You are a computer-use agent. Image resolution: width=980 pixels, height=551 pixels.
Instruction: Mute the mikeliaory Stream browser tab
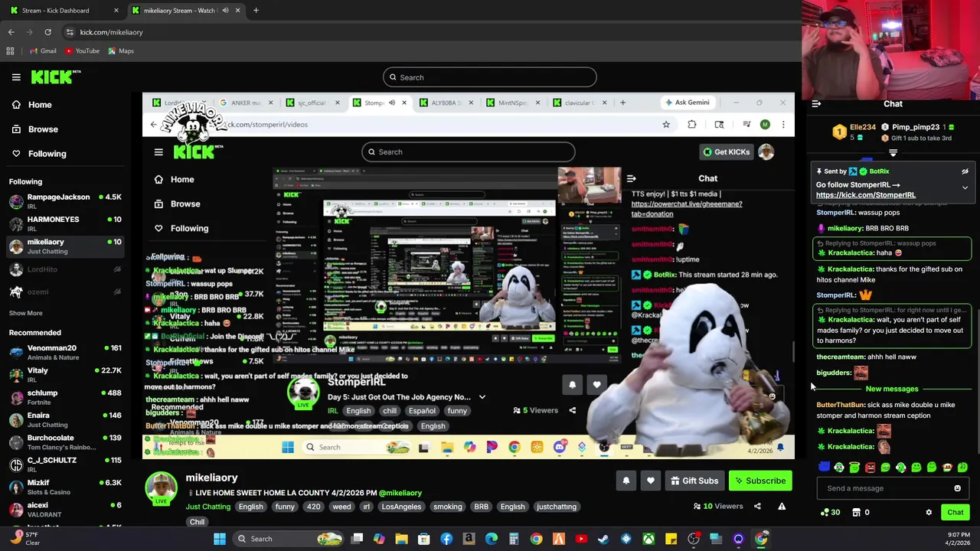click(x=225, y=11)
